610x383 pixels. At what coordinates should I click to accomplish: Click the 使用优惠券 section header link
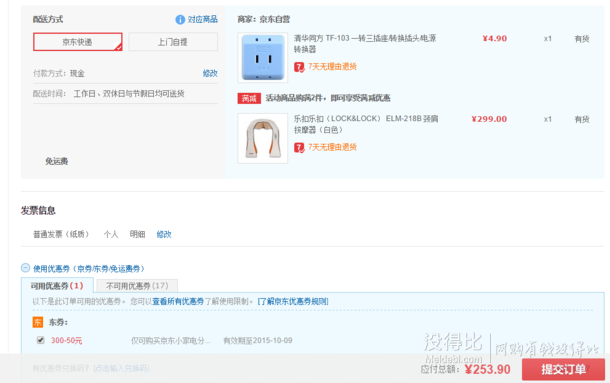point(89,269)
